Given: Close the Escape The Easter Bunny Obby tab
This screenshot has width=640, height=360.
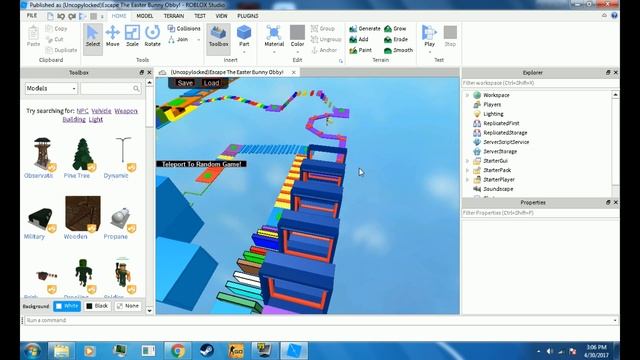Looking at the screenshot, I should (293, 72).
